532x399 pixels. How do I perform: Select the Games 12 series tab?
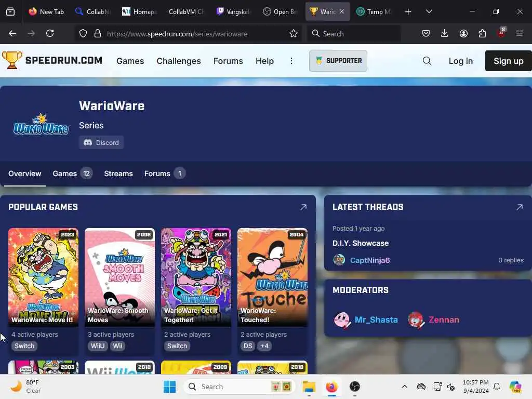pyautogui.click(x=72, y=174)
